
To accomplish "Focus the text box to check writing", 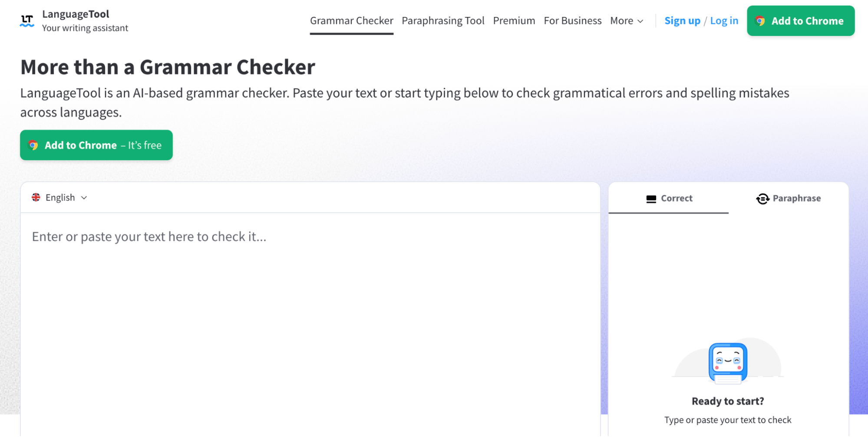I will [310, 323].
